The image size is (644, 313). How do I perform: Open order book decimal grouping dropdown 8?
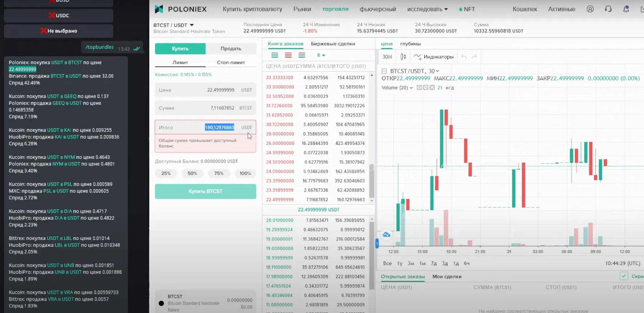321,55
